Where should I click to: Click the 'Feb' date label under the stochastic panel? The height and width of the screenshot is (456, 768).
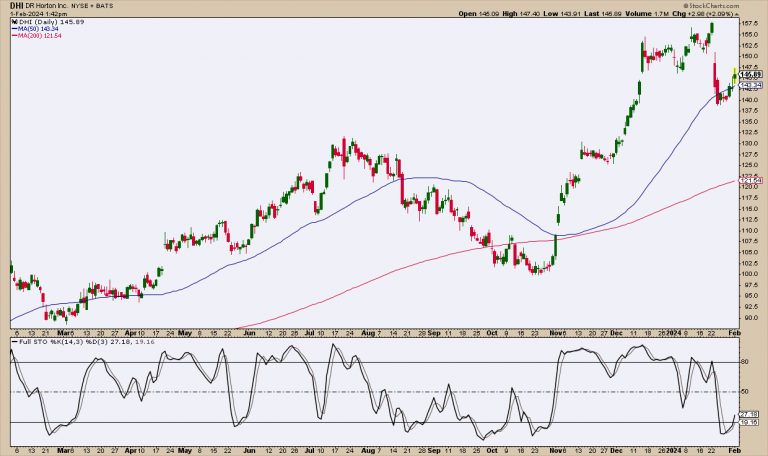[735, 450]
